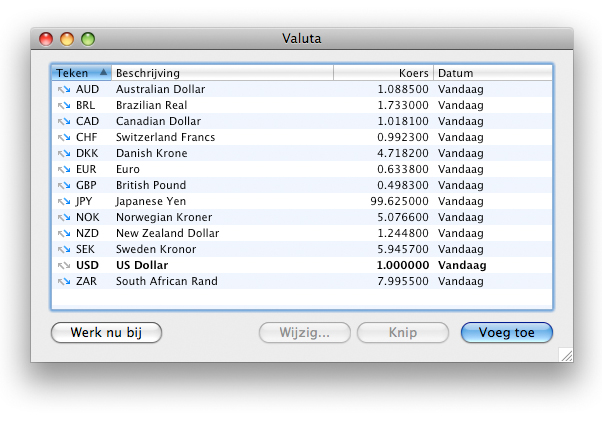The width and height of the screenshot is (602, 422).
Task: Click the rate value 1.018100
Action: click(x=403, y=121)
